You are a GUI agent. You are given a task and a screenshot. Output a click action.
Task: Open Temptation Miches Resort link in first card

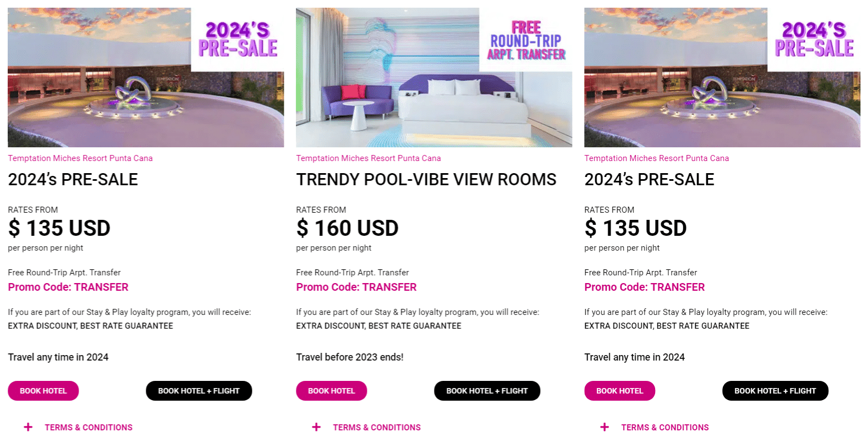(x=80, y=158)
